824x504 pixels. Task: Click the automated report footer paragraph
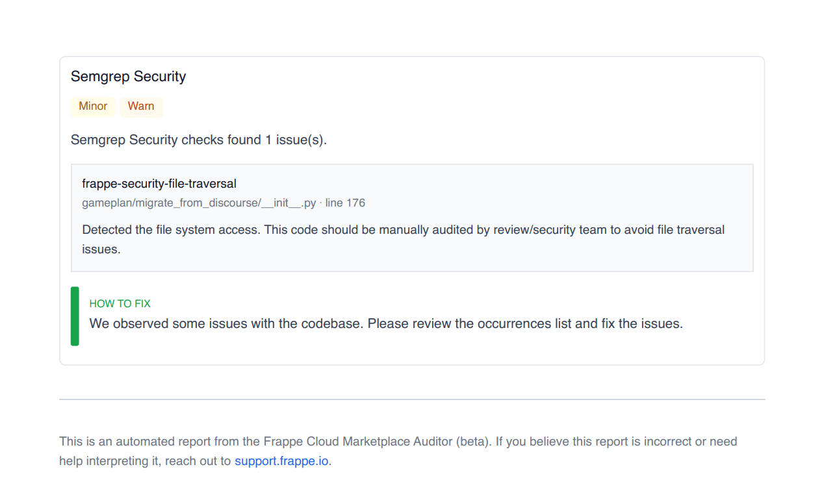pos(398,451)
